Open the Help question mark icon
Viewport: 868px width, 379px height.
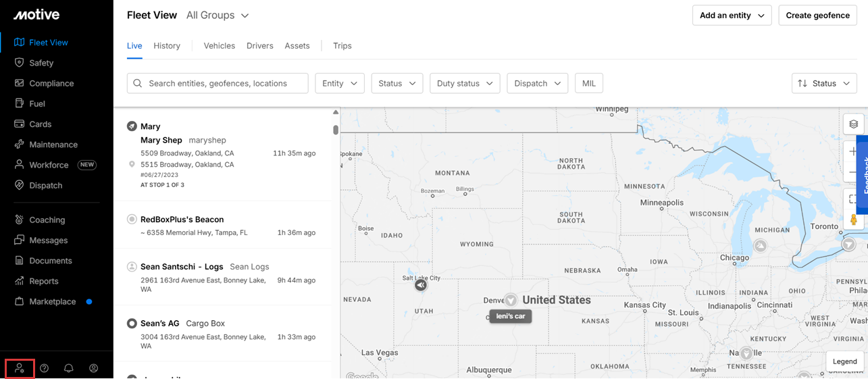45,368
